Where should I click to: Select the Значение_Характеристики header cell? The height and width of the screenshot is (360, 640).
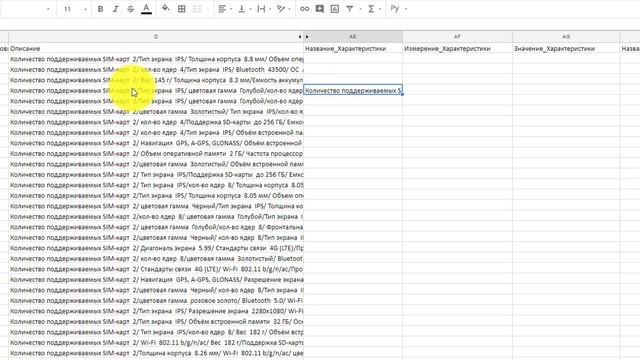[566, 49]
